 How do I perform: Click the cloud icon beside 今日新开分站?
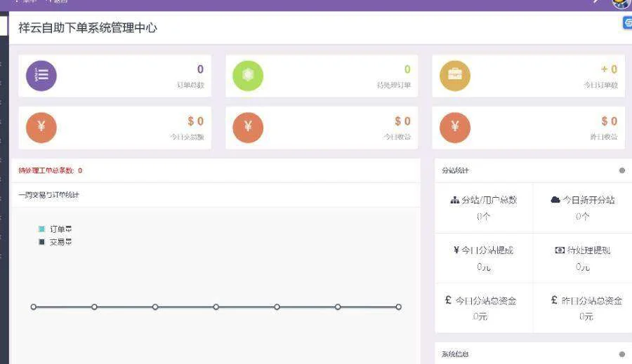(555, 200)
